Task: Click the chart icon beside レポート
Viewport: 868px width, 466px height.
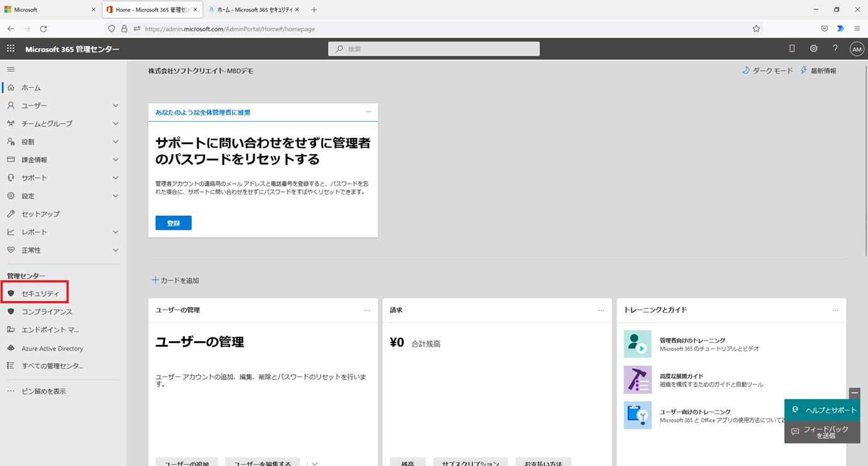Action: [x=11, y=232]
